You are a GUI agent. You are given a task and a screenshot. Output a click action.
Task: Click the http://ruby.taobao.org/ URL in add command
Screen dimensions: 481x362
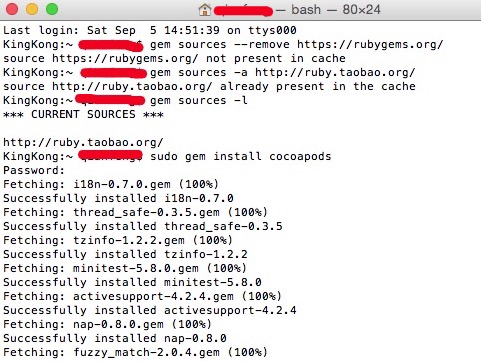[x=335, y=72]
